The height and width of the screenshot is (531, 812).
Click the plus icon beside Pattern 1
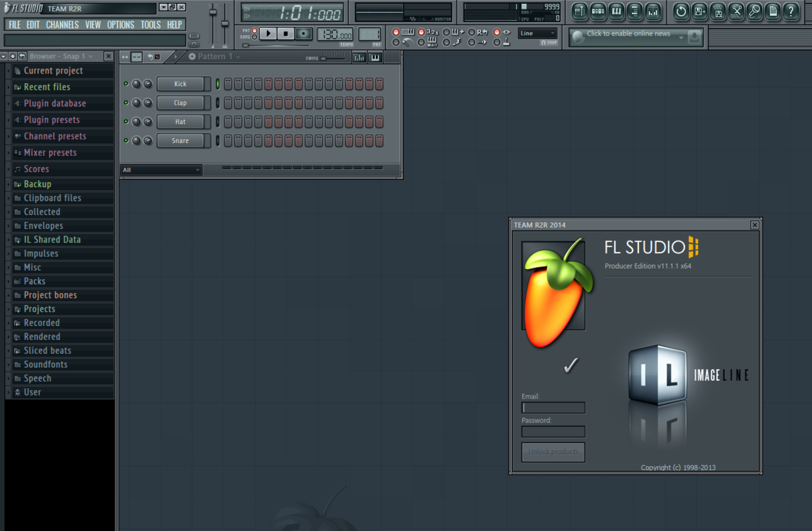[x=192, y=56]
